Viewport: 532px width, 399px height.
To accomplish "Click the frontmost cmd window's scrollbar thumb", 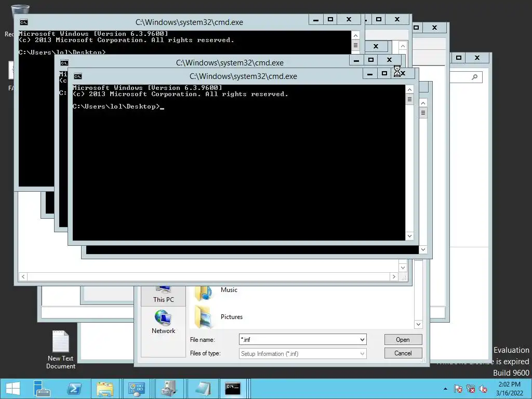I will pyautogui.click(x=409, y=99).
